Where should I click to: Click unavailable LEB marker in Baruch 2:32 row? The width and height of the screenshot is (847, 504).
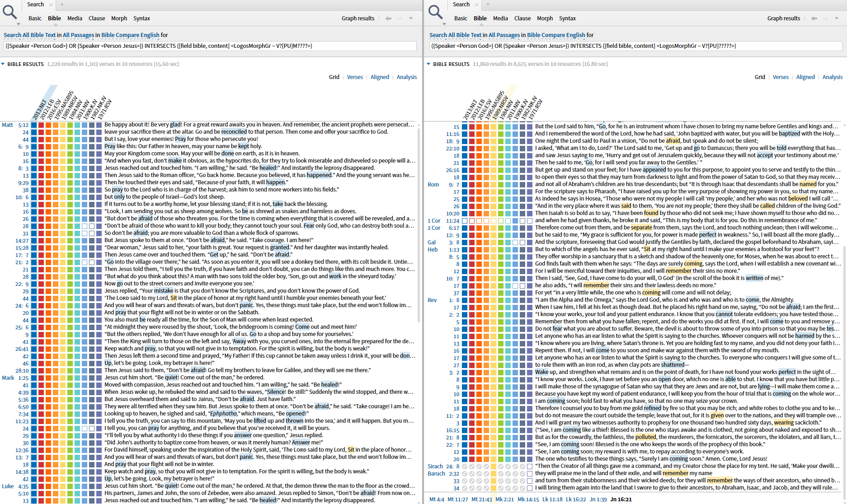(x=472, y=474)
